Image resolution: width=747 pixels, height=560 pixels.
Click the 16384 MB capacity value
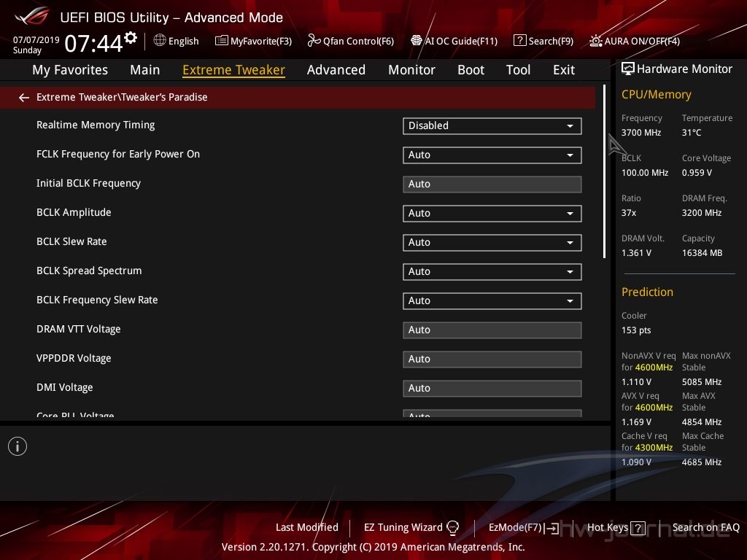[x=703, y=253]
